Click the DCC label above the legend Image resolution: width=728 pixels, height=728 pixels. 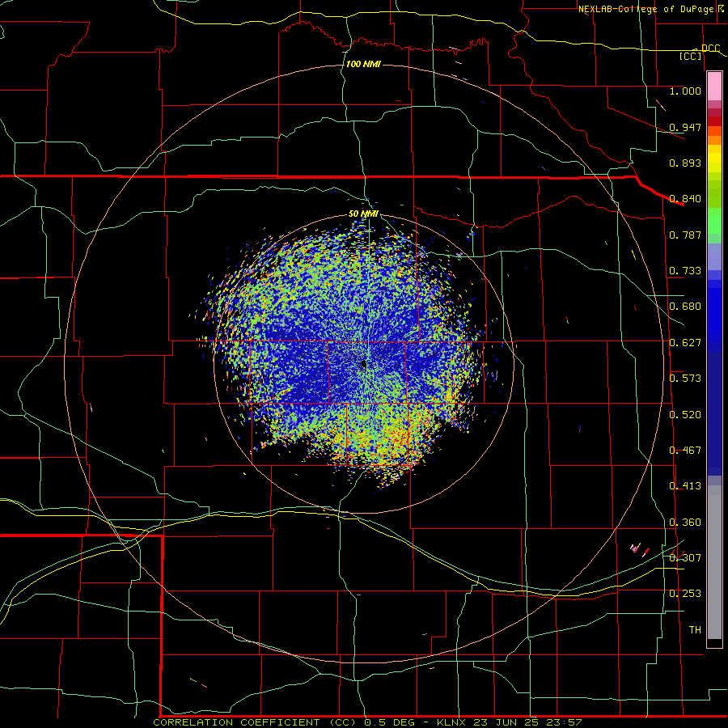710,49
